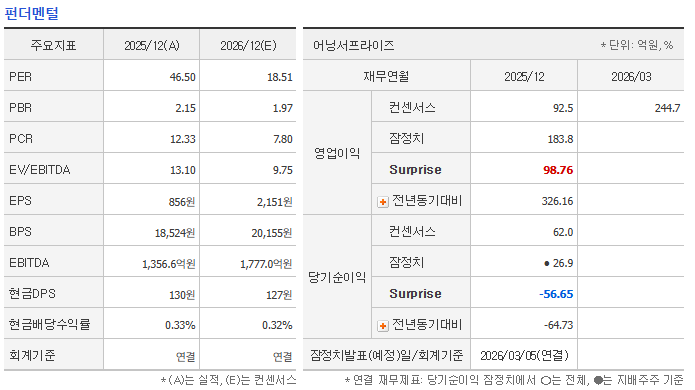
Task: Expand 전년동기대비 plus icon under 당기순이익
Action: point(383,326)
